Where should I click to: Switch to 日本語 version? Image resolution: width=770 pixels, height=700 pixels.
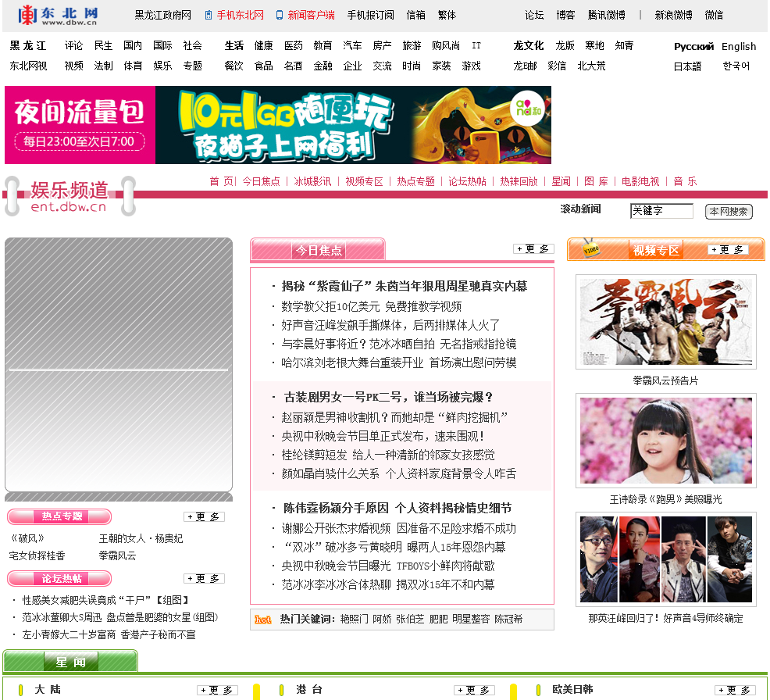click(687, 66)
